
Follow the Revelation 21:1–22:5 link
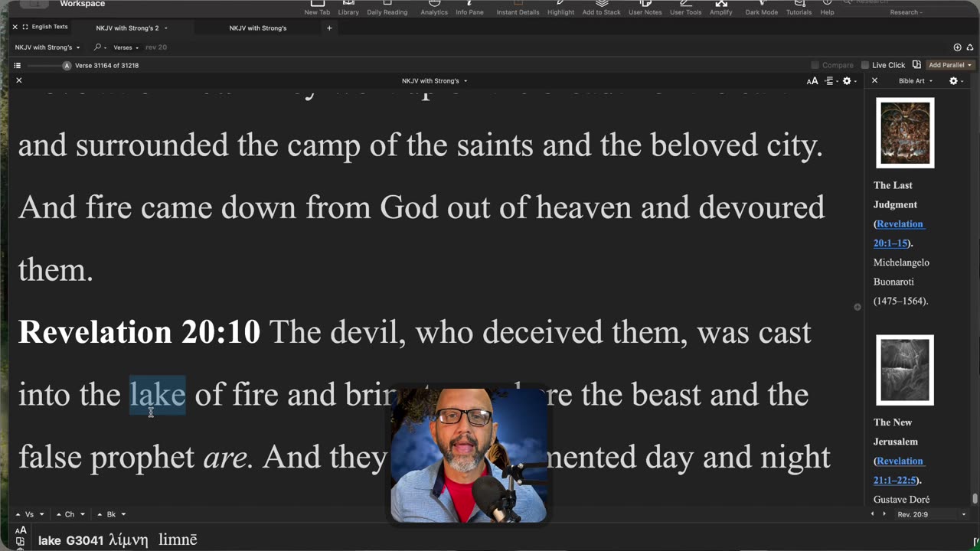click(900, 471)
